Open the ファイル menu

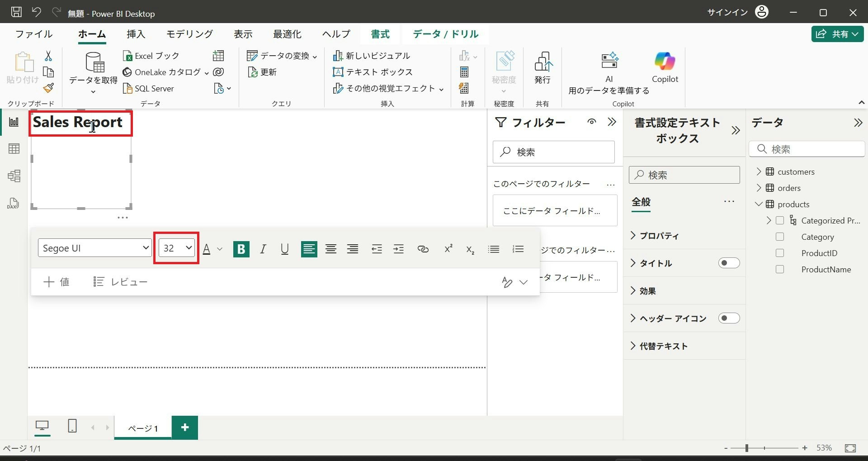pos(34,34)
